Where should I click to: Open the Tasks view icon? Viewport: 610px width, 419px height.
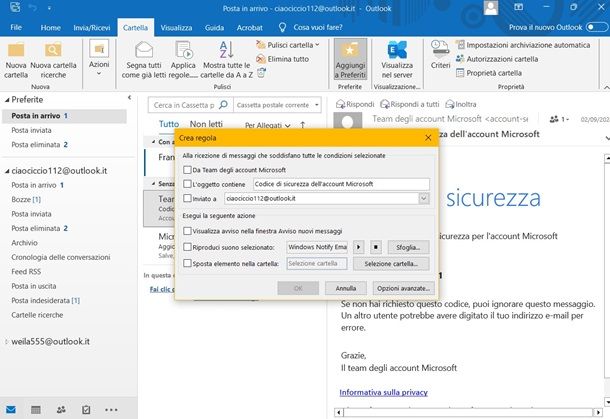click(86, 410)
